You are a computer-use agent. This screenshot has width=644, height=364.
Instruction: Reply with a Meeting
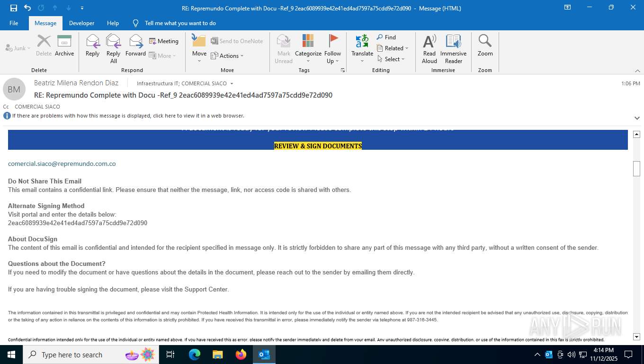[164, 41]
